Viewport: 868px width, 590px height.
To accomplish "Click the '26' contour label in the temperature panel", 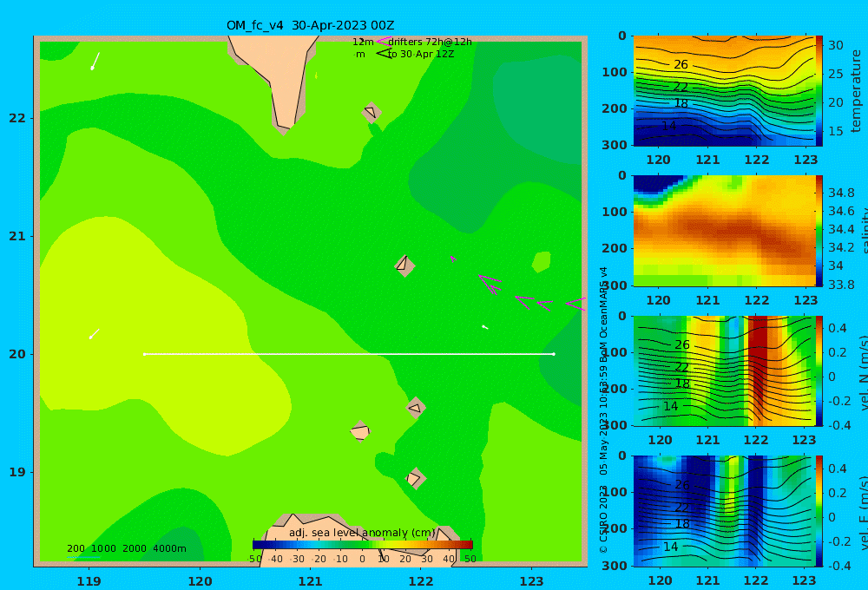I will [681, 65].
